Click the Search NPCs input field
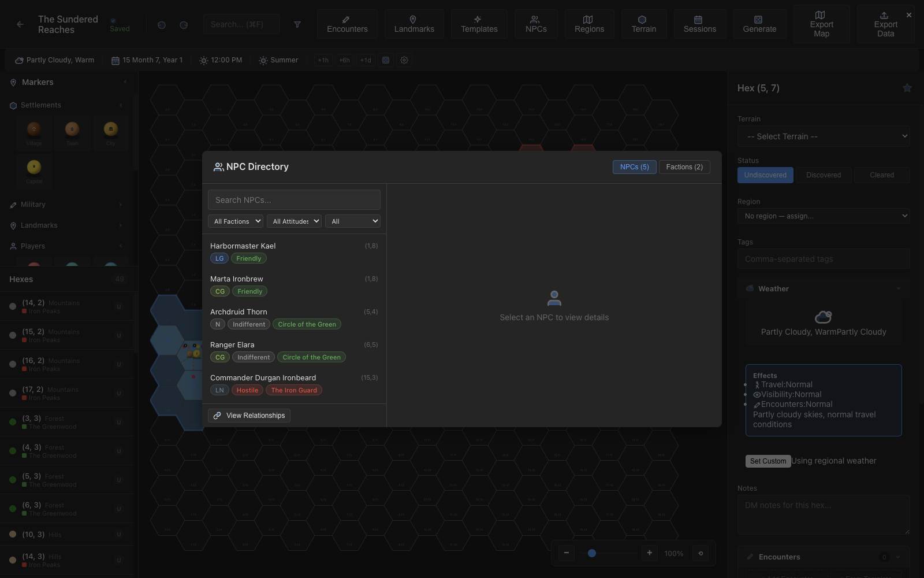Screen dimensions: 924x578 pyautogui.click(x=294, y=200)
